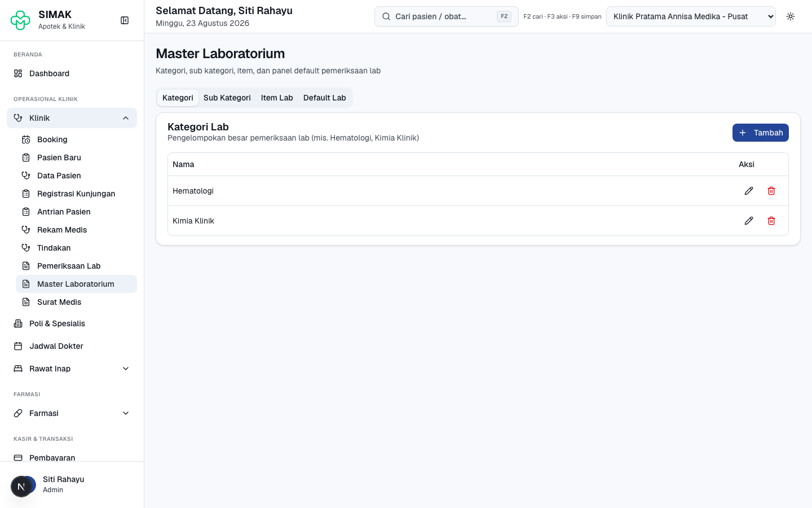This screenshot has width=812, height=508.
Task: Click the search magnifier icon
Action: [x=386, y=16]
